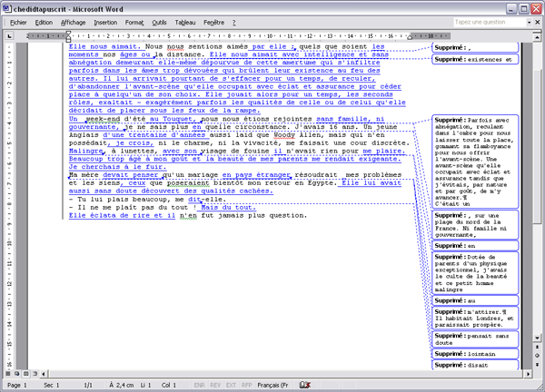Open the Affichage menu
This screenshot has width=545, height=392.
73,23
